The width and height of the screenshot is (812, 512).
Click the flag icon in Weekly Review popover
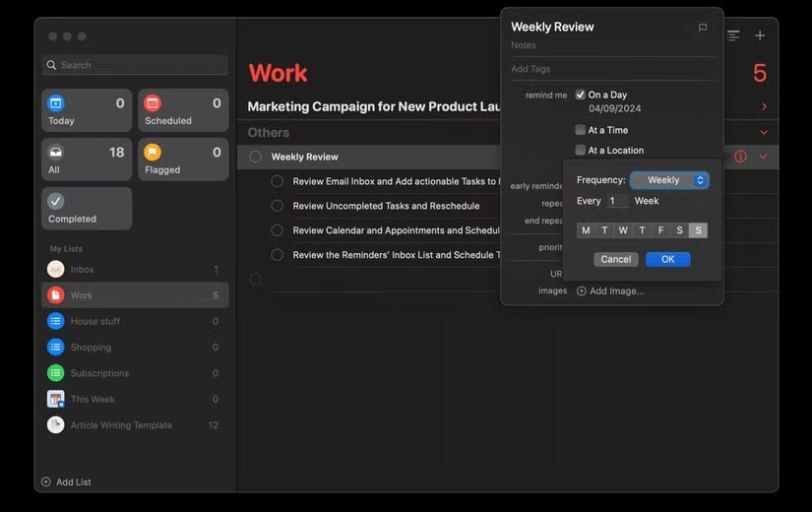coord(703,28)
